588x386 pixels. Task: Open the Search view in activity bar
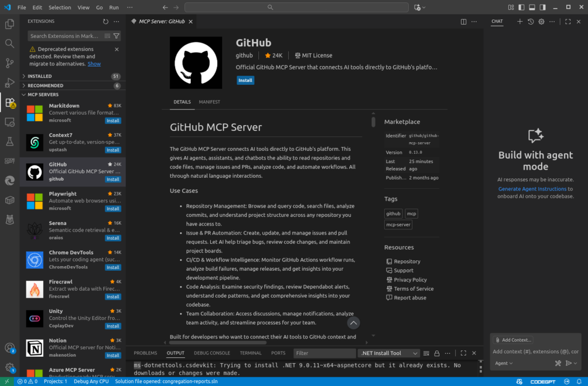point(9,43)
